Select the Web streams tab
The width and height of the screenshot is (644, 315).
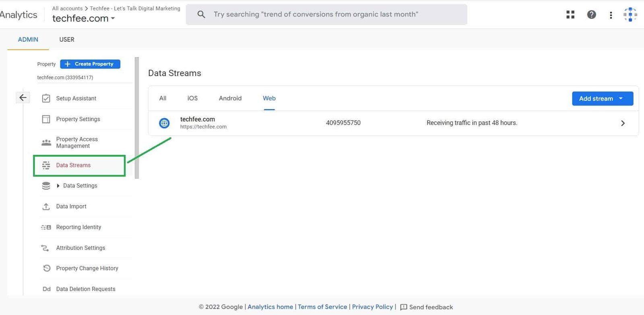click(x=269, y=98)
